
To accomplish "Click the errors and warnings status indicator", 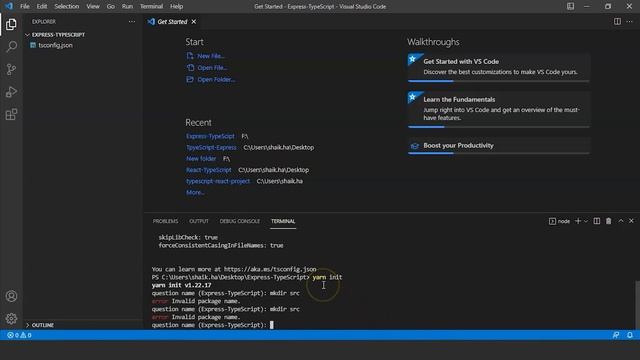I will [19, 335].
